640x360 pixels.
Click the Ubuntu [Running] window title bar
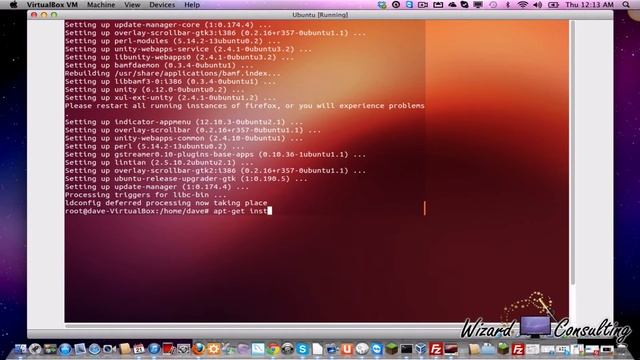coord(320,15)
